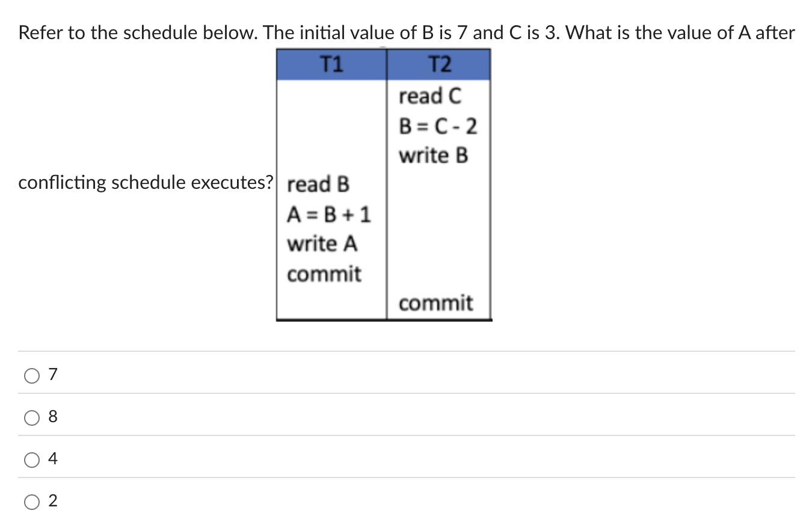Click the 'commit' cell under T2

pos(437,303)
